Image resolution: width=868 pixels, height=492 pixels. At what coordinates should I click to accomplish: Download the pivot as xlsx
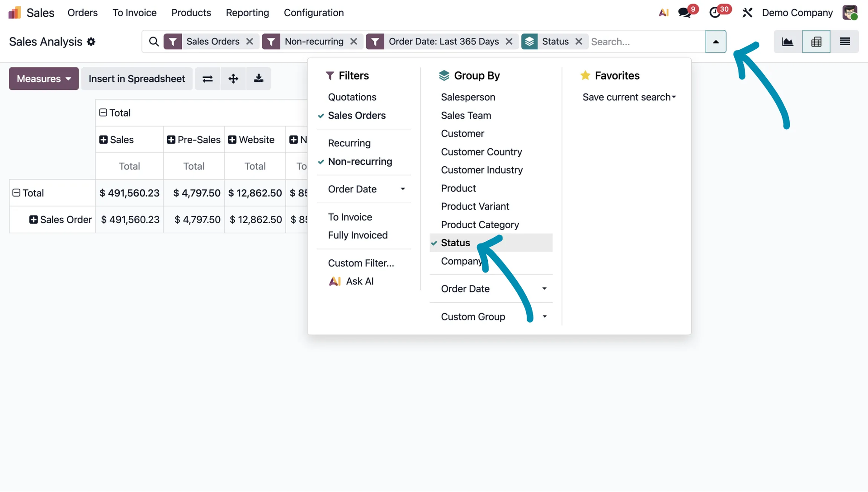(259, 79)
